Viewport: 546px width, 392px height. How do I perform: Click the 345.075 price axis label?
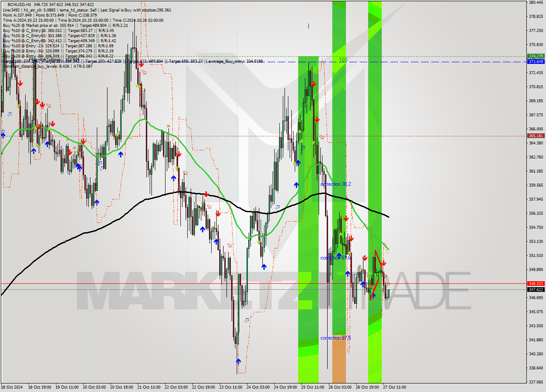click(536, 311)
